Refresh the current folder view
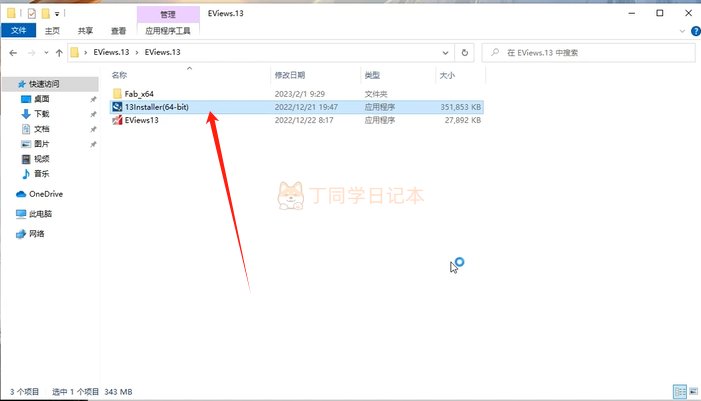The height and width of the screenshot is (401, 701). click(x=465, y=52)
